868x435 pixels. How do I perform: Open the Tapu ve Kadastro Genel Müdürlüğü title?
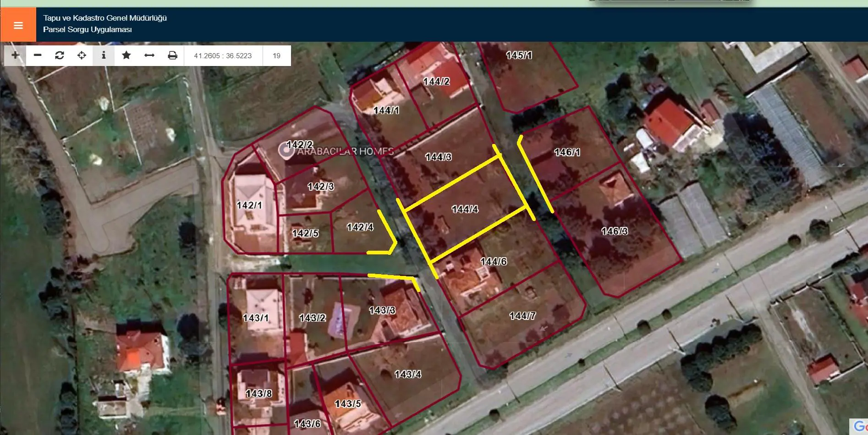click(x=105, y=18)
